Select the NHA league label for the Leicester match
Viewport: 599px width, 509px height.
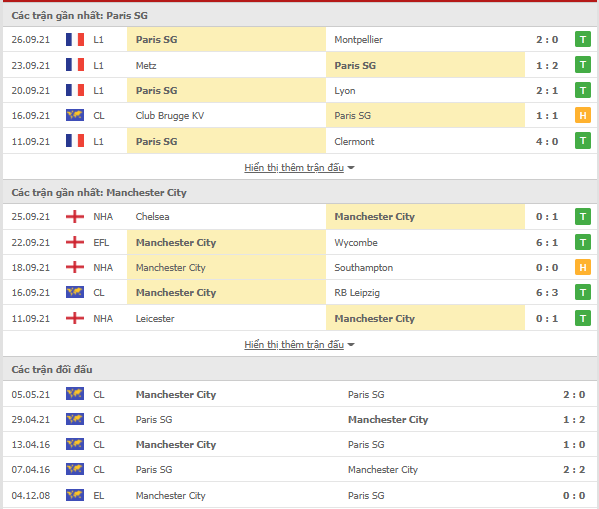(x=103, y=318)
